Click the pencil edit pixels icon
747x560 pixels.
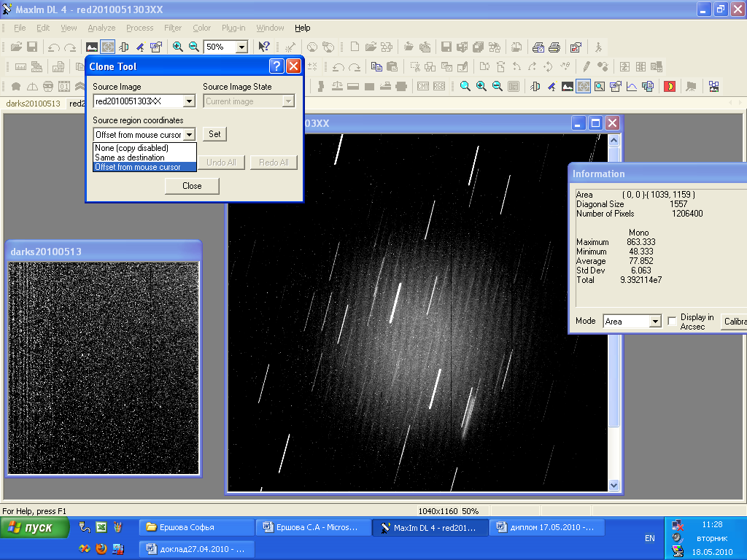click(587, 67)
